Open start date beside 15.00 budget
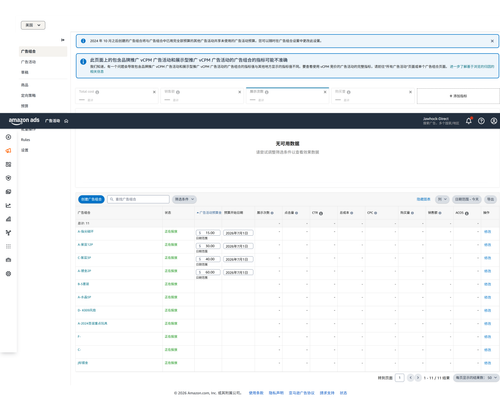Viewport: 500px width, 401px height. pyautogui.click(x=238, y=233)
